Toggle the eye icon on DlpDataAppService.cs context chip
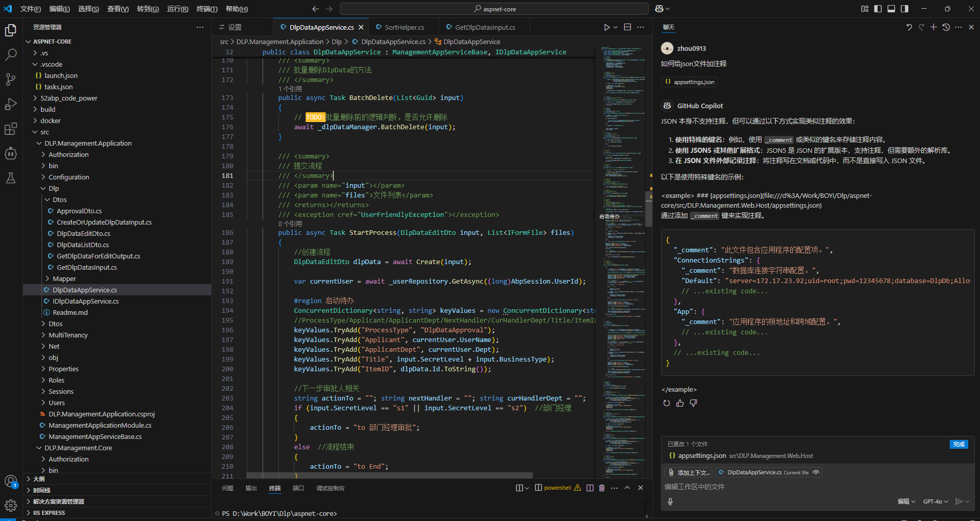Viewport: 980px width, 521px height. pos(815,472)
